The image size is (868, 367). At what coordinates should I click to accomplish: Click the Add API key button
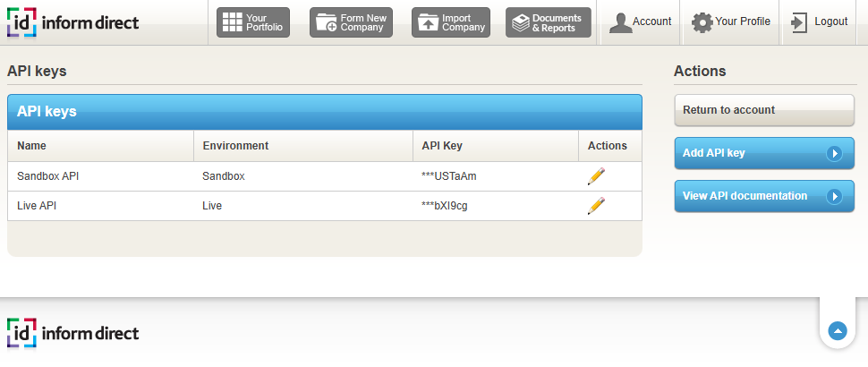click(x=763, y=153)
